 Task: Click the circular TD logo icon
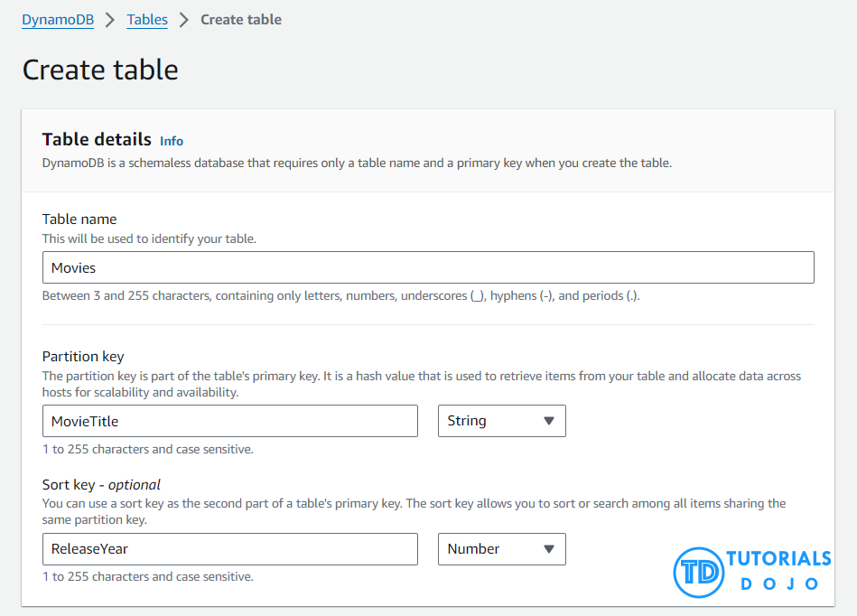pyautogui.click(x=699, y=572)
